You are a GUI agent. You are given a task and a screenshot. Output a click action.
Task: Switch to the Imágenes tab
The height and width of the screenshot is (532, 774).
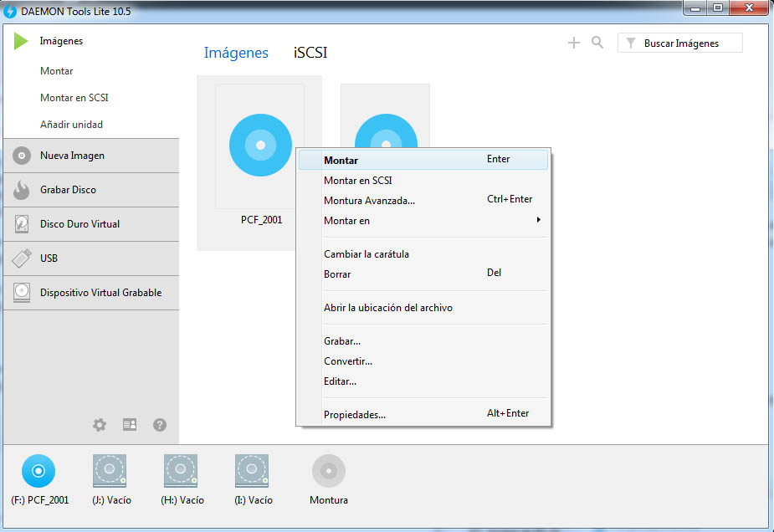point(236,53)
